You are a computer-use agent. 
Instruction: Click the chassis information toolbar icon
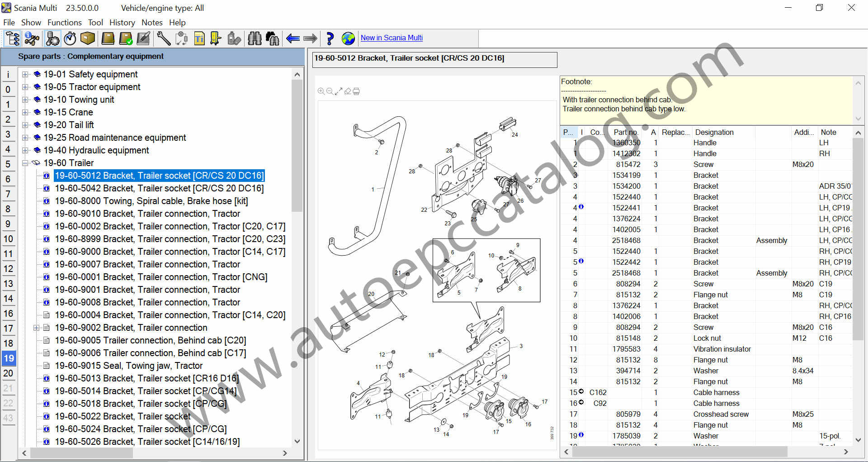[x=32, y=38]
